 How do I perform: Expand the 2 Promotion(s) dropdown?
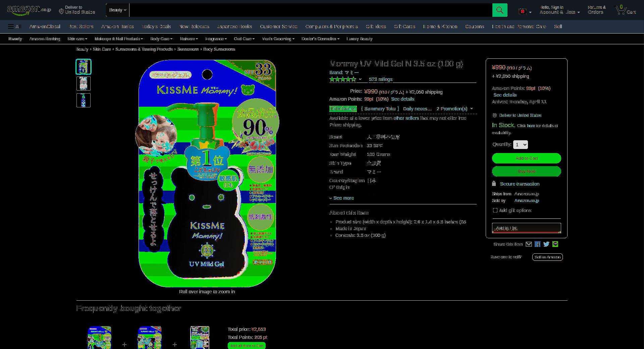[x=454, y=109]
